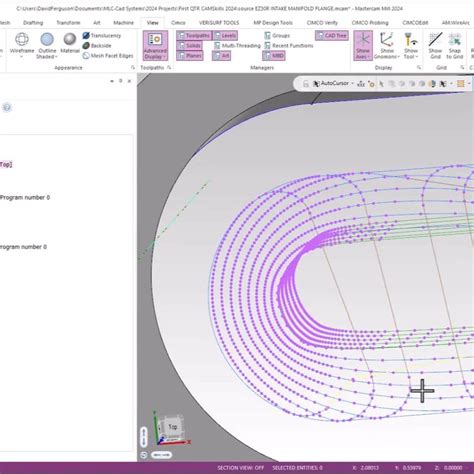Viewport: 474px width, 474px height.
Task: Enable Snap to Grid icon
Action: [455, 46]
